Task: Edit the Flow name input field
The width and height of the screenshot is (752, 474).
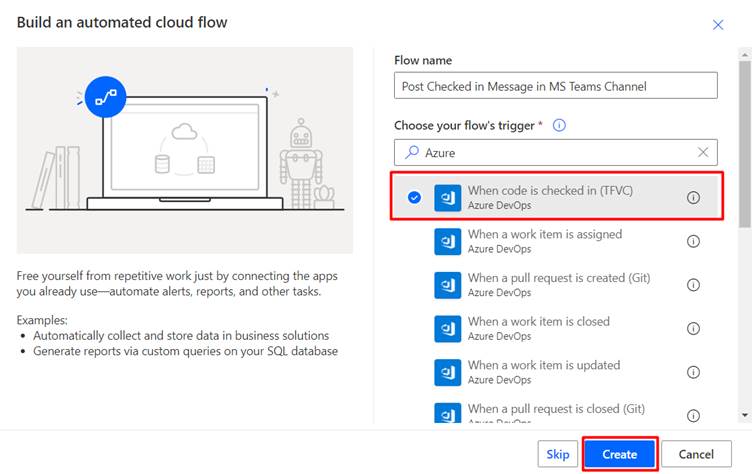Action: [x=556, y=86]
